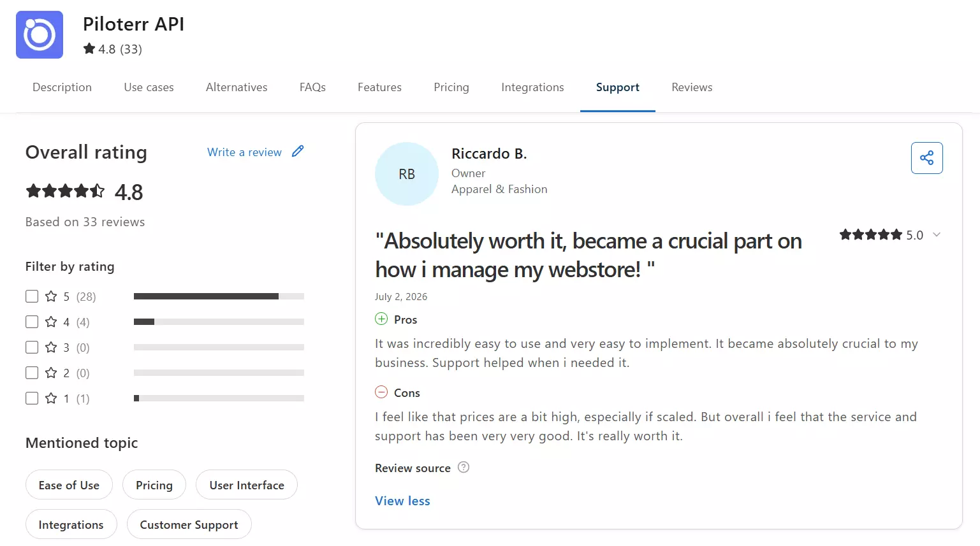Image resolution: width=980 pixels, height=546 pixels.
Task: Check the 4 star rating filter
Action: [x=32, y=322]
